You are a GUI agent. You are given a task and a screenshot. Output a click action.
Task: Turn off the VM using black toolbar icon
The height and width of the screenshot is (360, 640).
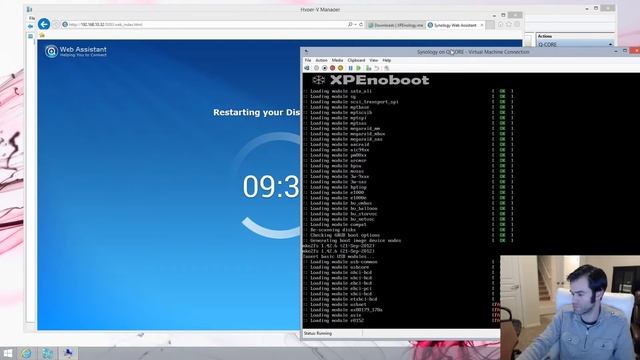[x=324, y=68]
